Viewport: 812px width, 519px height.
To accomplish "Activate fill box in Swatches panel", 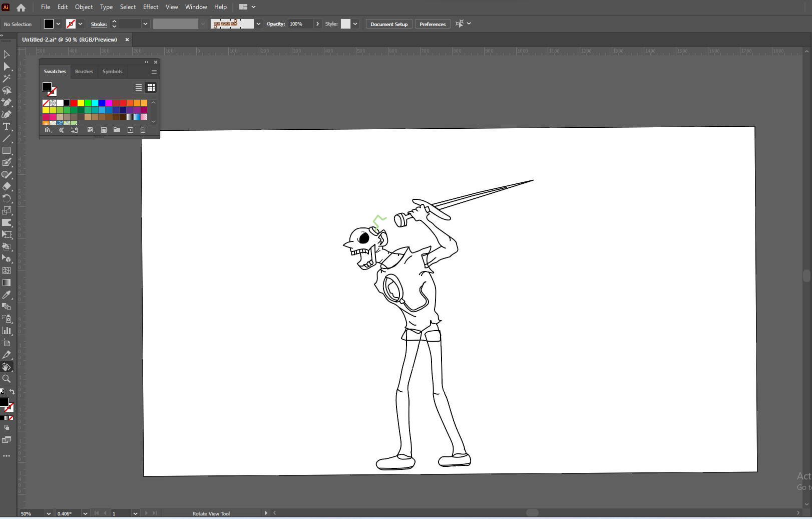I will coord(47,87).
